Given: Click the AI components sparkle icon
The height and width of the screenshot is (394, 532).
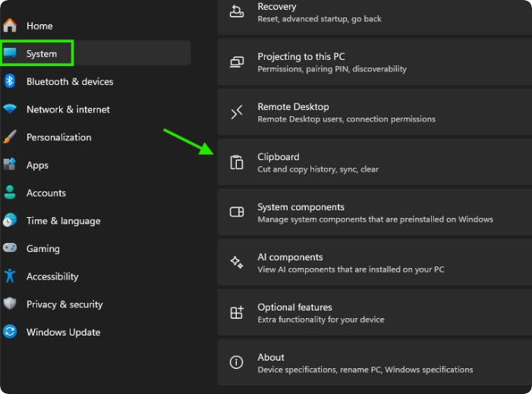Looking at the screenshot, I should (237, 263).
